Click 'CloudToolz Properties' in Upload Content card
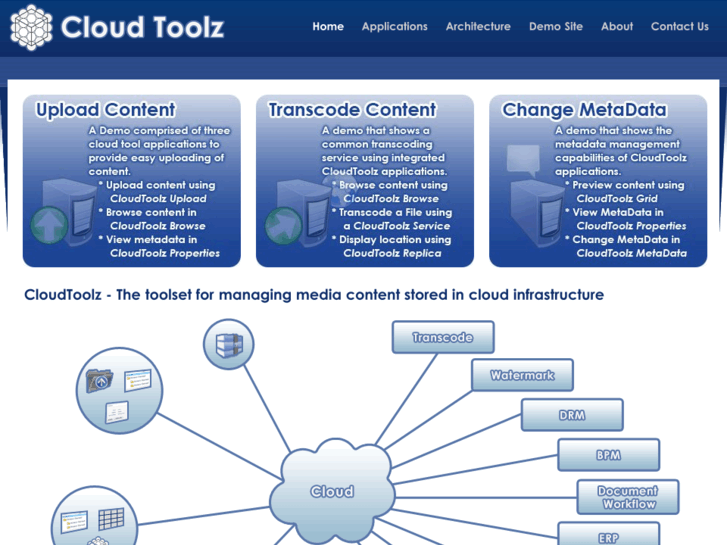727x545 pixels. tap(165, 253)
